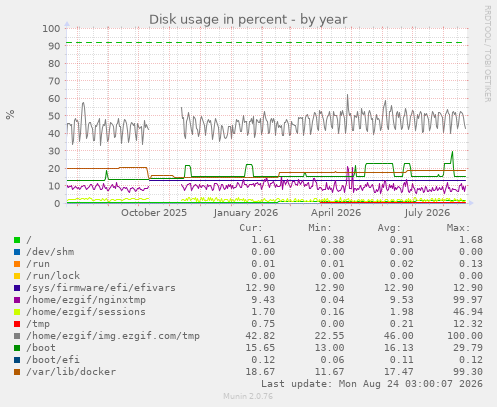The width and height of the screenshot is (497, 407).
Task: Click the 'Max:' column header
Action: tap(458, 228)
